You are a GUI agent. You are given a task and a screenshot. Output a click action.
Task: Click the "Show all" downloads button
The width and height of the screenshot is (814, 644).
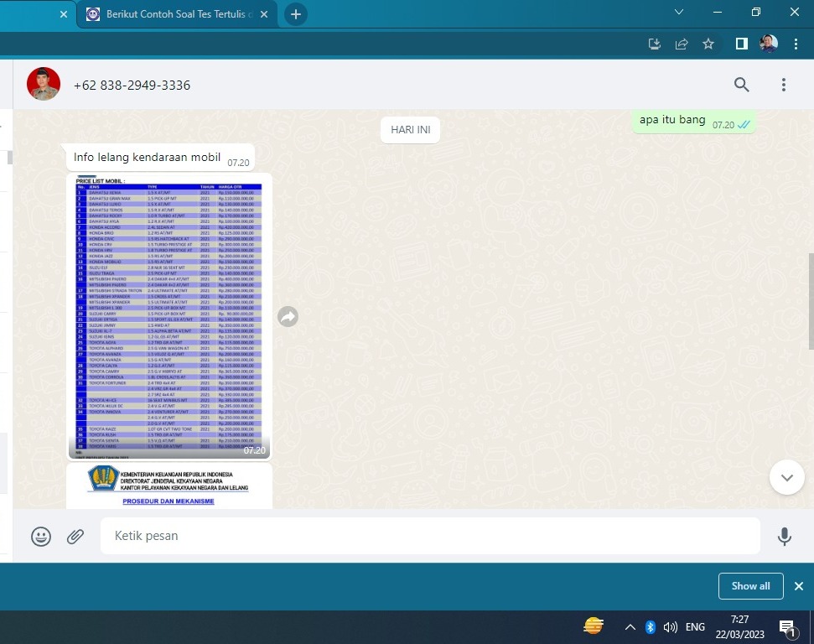[x=750, y=586]
